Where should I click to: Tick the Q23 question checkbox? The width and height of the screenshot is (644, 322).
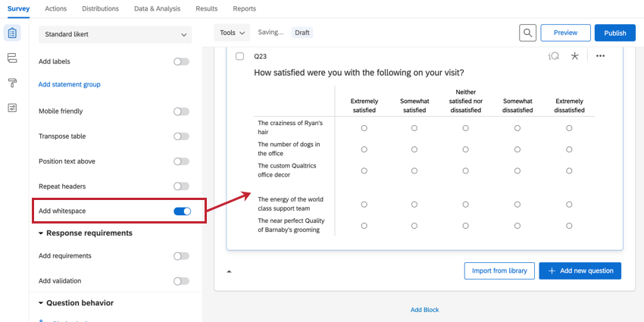[240, 56]
